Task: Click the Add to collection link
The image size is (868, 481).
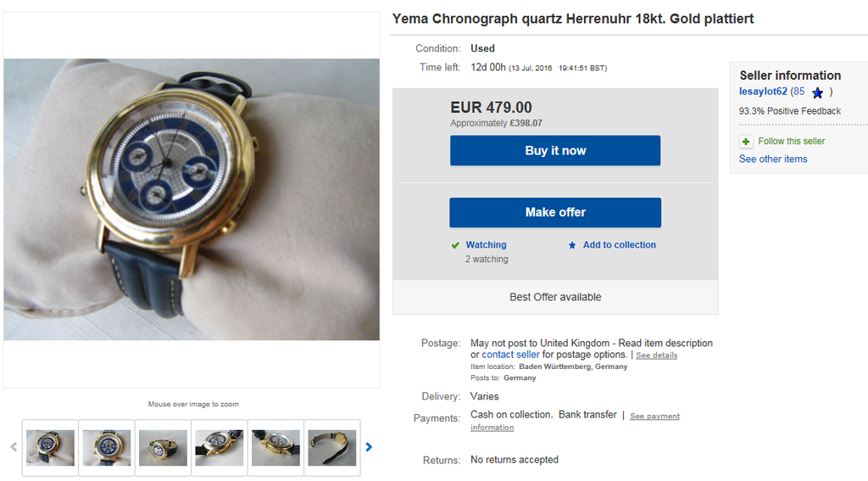Action: (x=619, y=245)
